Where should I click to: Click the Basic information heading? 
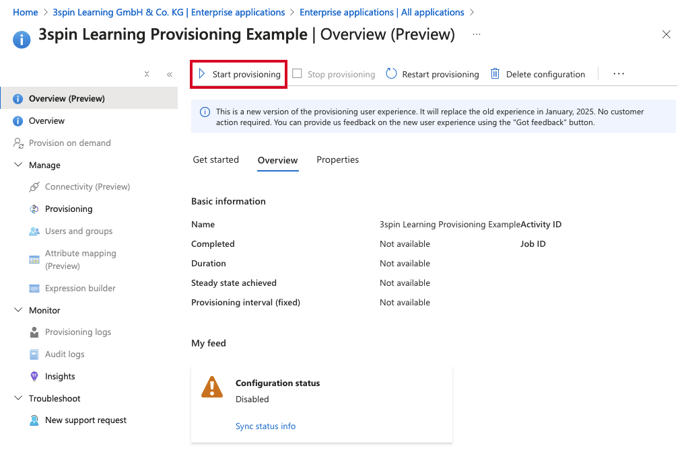pos(229,201)
